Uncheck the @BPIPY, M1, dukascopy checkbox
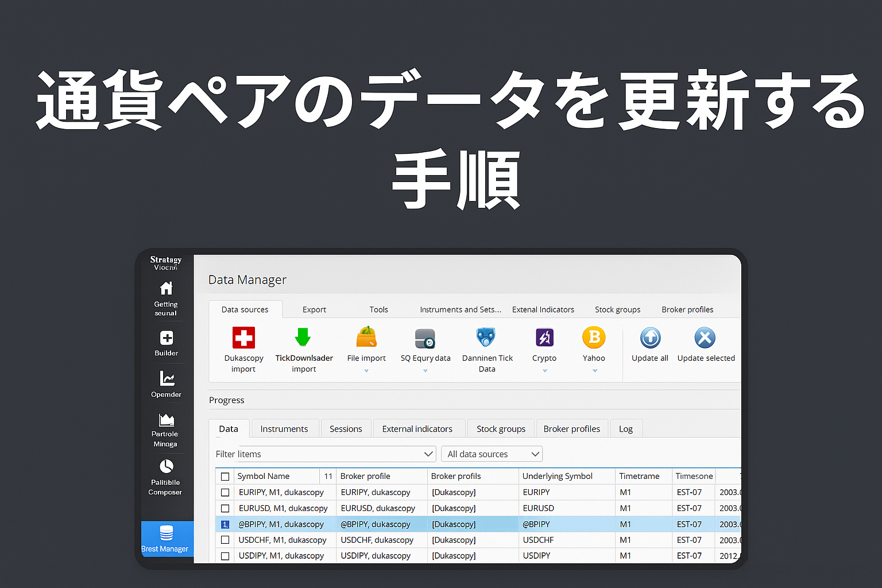 225,524
